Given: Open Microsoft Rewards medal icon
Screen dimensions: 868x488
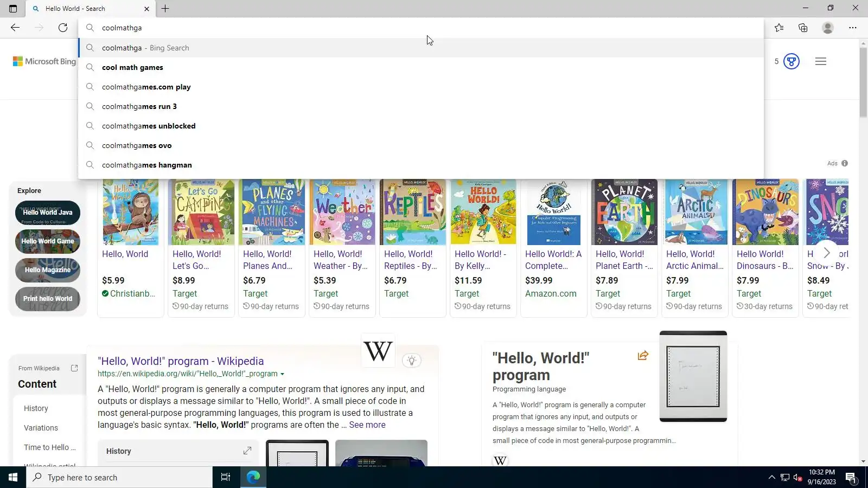Looking at the screenshot, I should click(792, 61).
